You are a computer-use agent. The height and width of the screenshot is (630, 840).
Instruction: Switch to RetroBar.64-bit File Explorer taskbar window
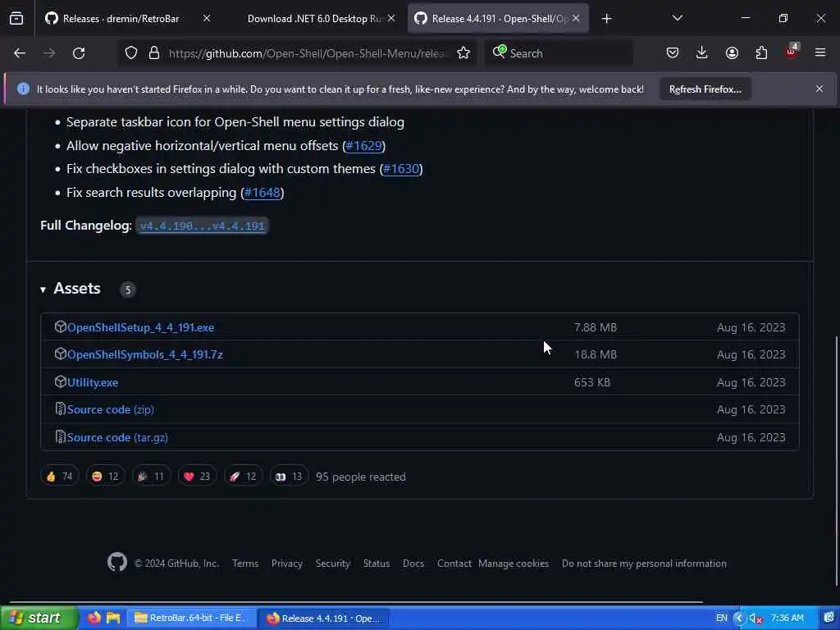click(x=192, y=619)
